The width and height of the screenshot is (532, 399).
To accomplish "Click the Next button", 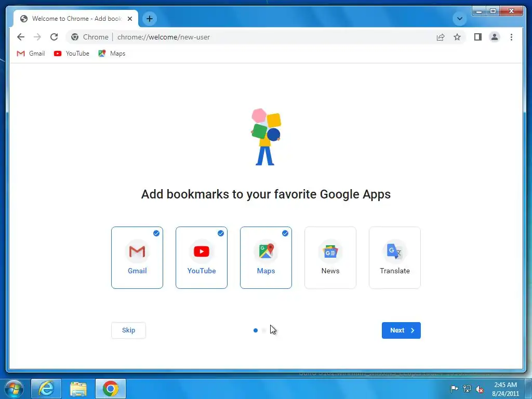I will (401, 330).
